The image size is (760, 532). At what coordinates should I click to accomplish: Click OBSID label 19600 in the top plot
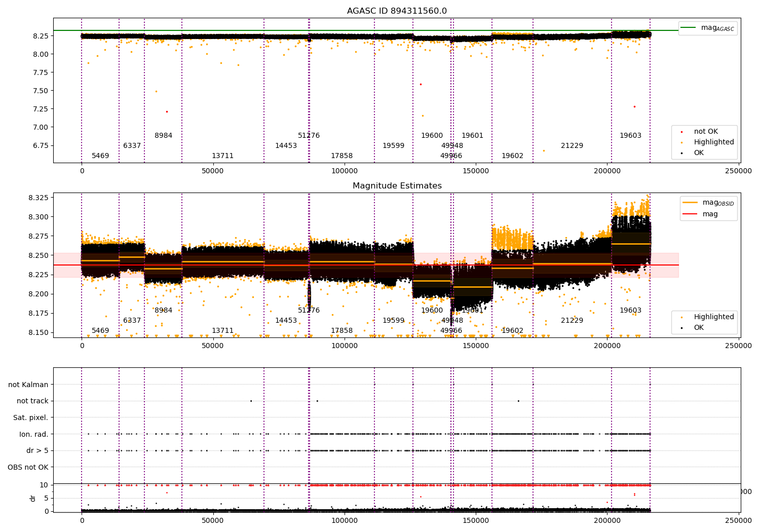point(432,135)
